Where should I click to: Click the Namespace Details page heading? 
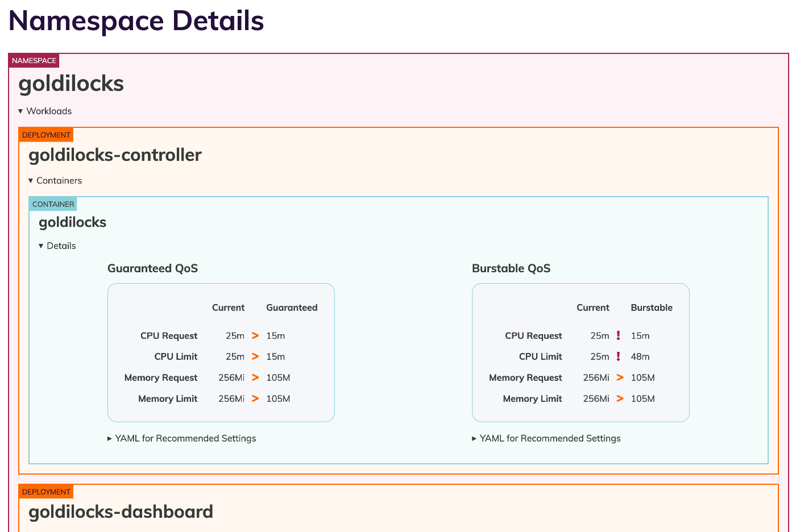point(136,20)
